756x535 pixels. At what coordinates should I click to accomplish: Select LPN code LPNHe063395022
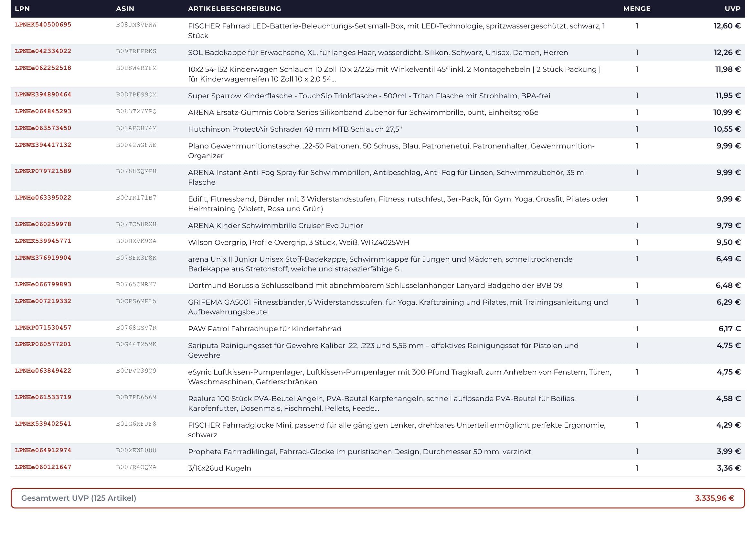43,198
